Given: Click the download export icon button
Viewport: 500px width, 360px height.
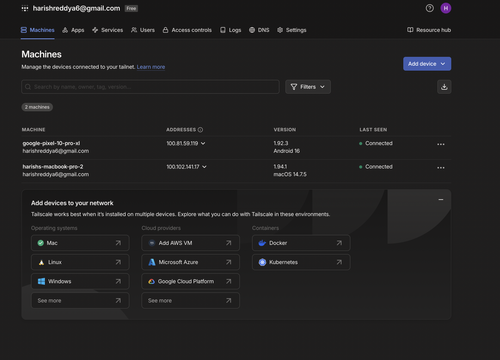Looking at the screenshot, I should click(x=444, y=87).
